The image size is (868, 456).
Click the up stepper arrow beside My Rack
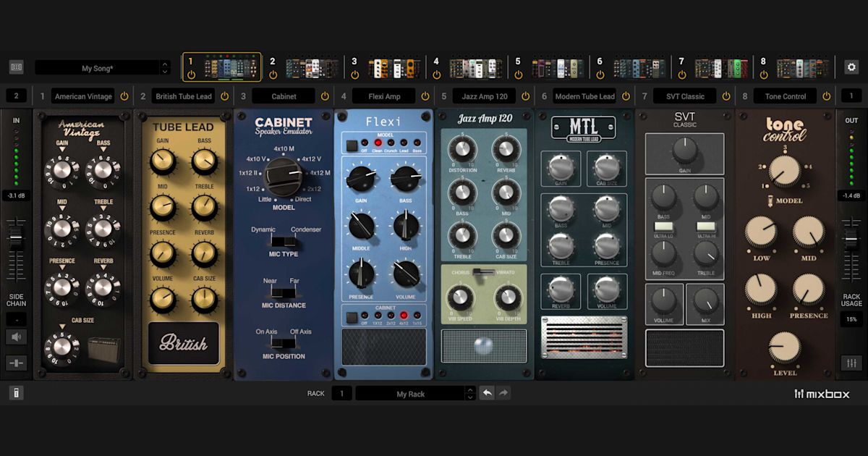[x=471, y=390]
